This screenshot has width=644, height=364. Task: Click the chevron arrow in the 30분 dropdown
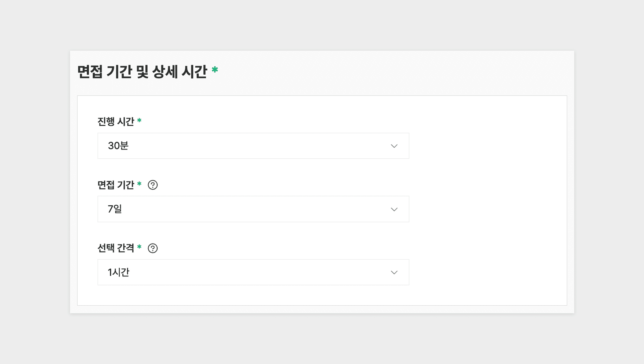394,146
